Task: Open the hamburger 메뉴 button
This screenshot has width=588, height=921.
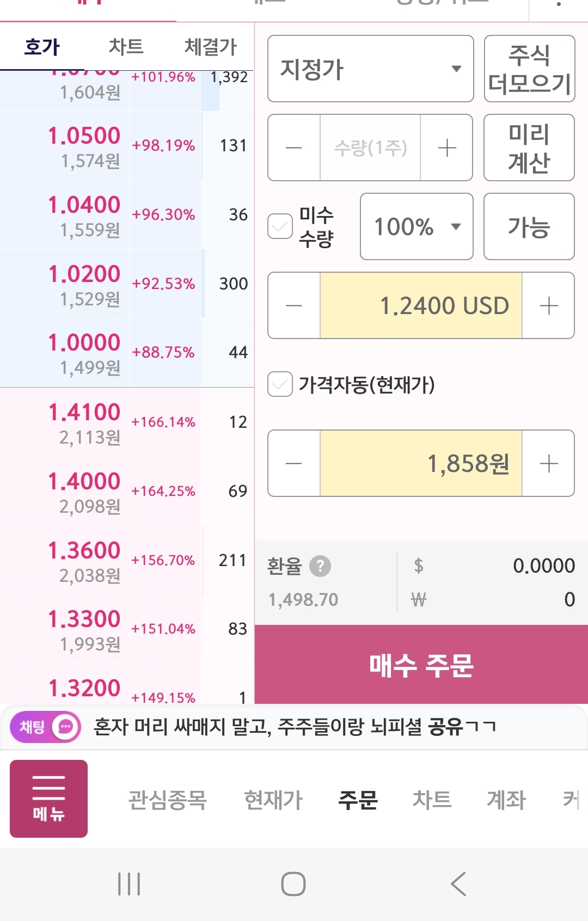Action: click(x=48, y=799)
